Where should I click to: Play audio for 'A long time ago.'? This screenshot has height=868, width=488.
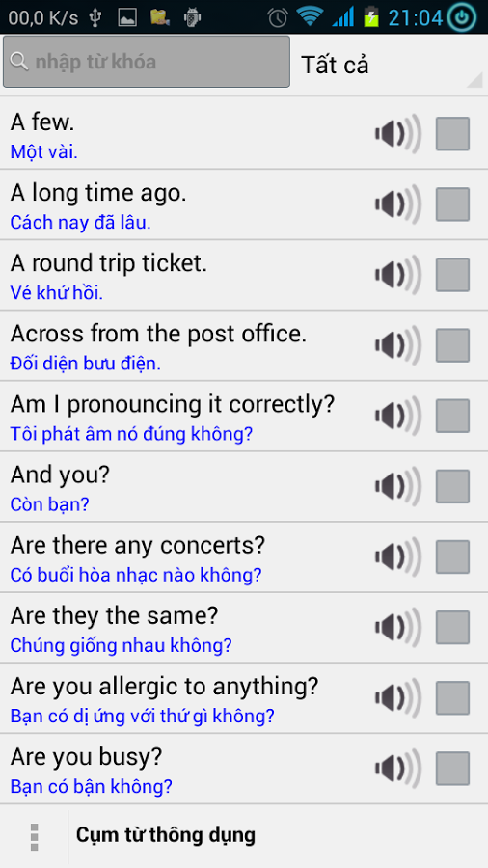pos(398,204)
